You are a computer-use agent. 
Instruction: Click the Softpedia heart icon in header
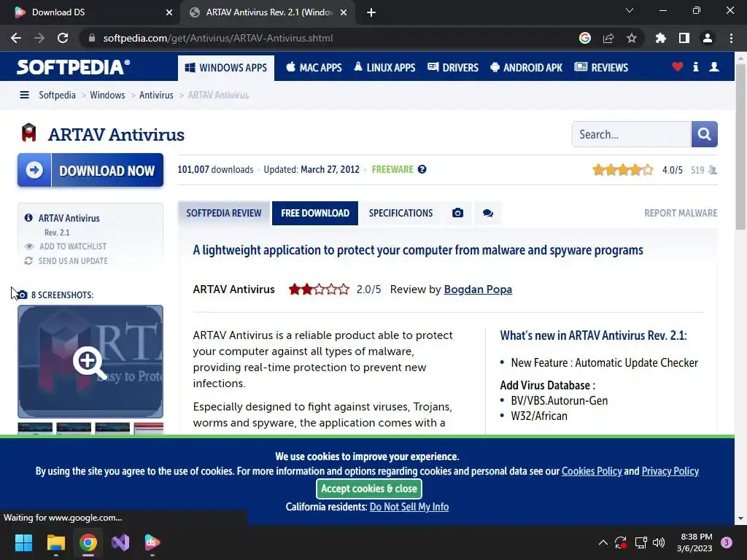[678, 66]
